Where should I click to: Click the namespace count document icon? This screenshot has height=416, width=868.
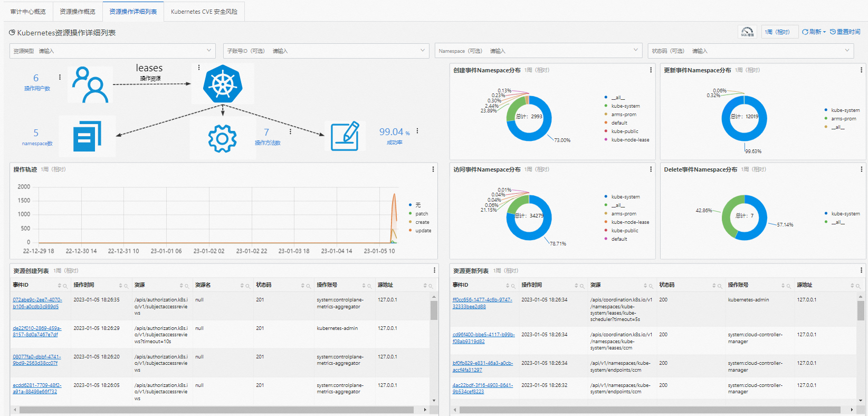[x=87, y=136]
